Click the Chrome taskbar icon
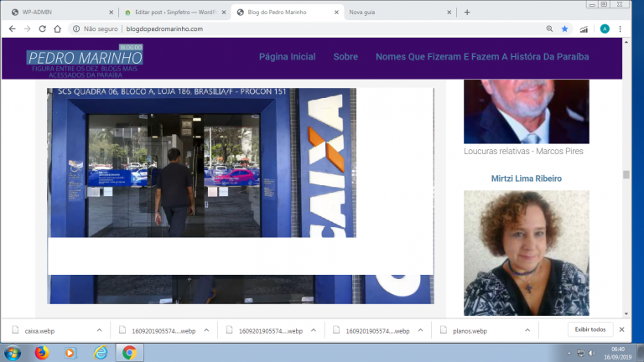This screenshot has height=362, width=644. pos(129,353)
